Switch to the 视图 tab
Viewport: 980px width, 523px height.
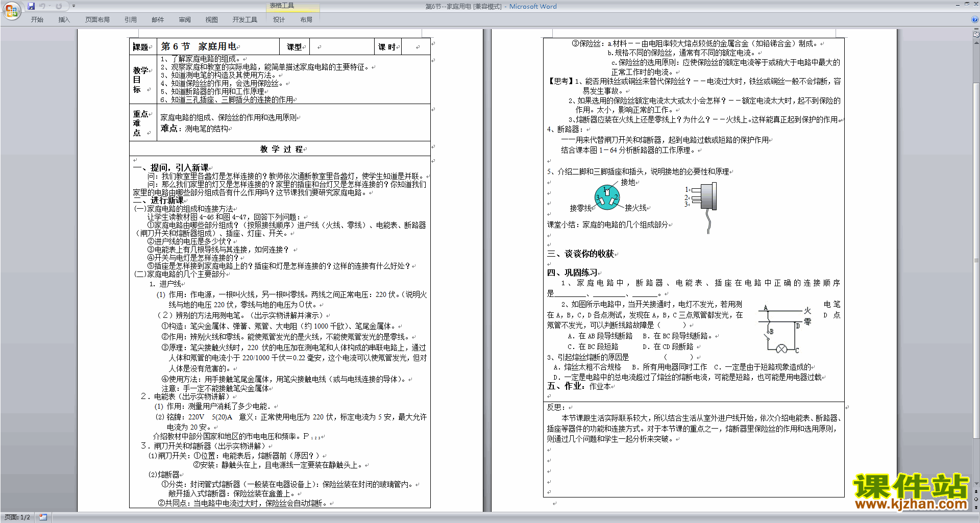tap(212, 20)
